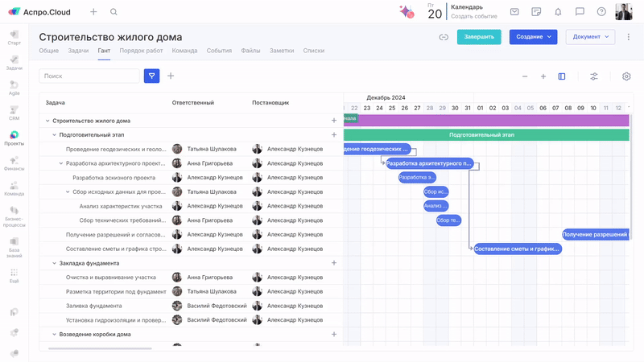
Task: Copy project link via chain icon
Action: (x=444, y=37)
